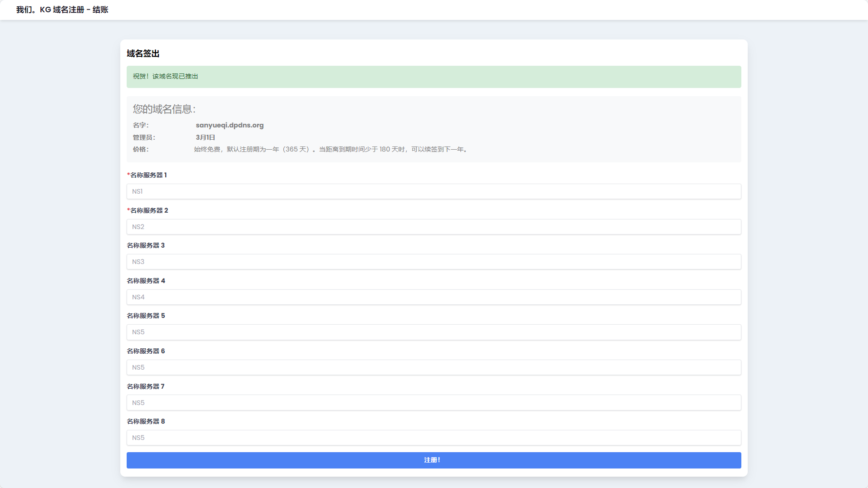The width and height of the screenshot is (868, 488).
Task: Focus the input box under 名称服务器 5
Action: pos(434,332)
